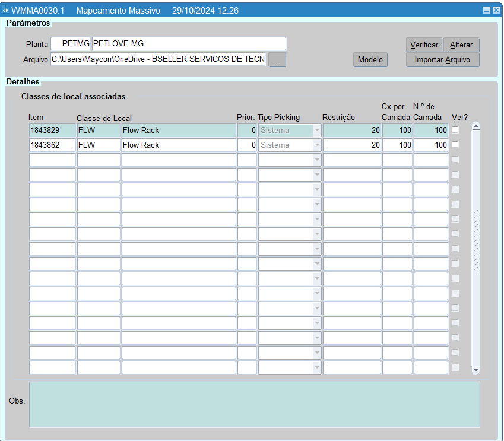
Task: Click the Arquivo file path field
Action: tap(158, 59)
